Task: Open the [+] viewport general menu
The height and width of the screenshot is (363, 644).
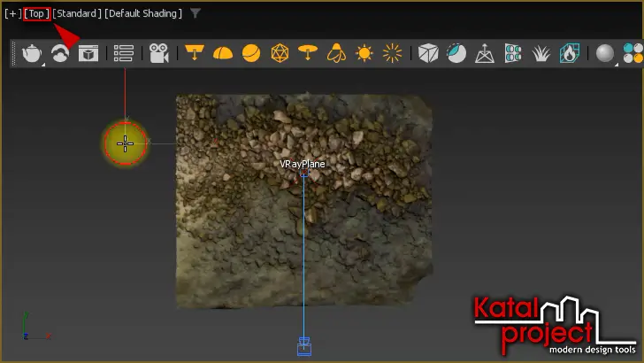Action: [x=13, y=13]
